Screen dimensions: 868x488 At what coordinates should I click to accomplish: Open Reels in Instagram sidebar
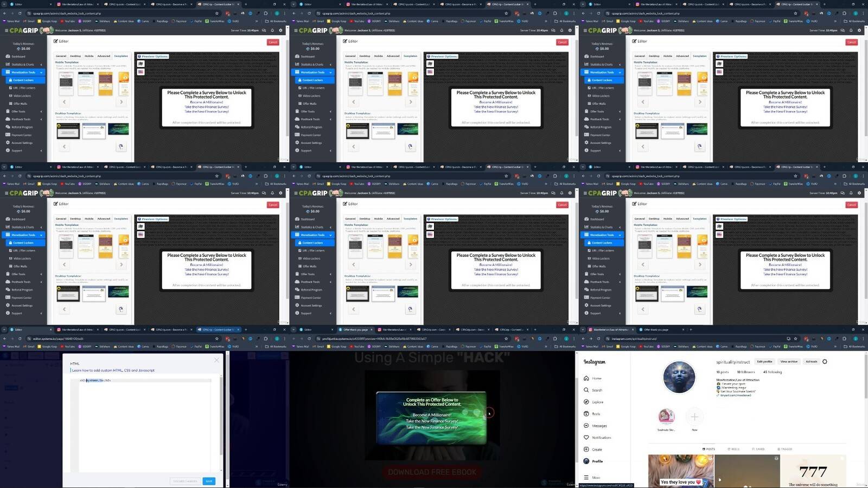592,414
